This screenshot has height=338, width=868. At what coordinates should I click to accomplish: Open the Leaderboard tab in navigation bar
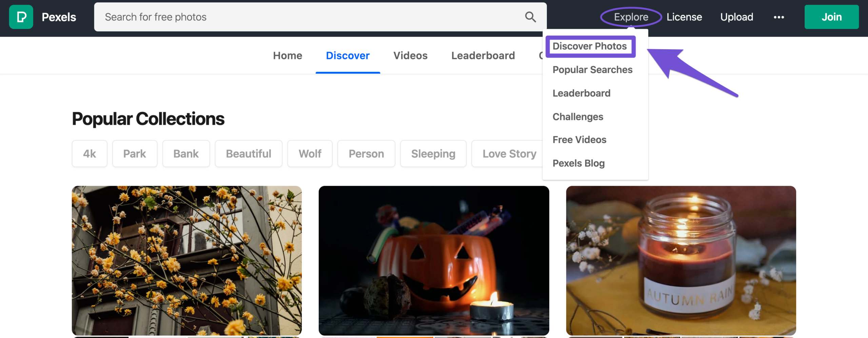(x=483, y=56)
